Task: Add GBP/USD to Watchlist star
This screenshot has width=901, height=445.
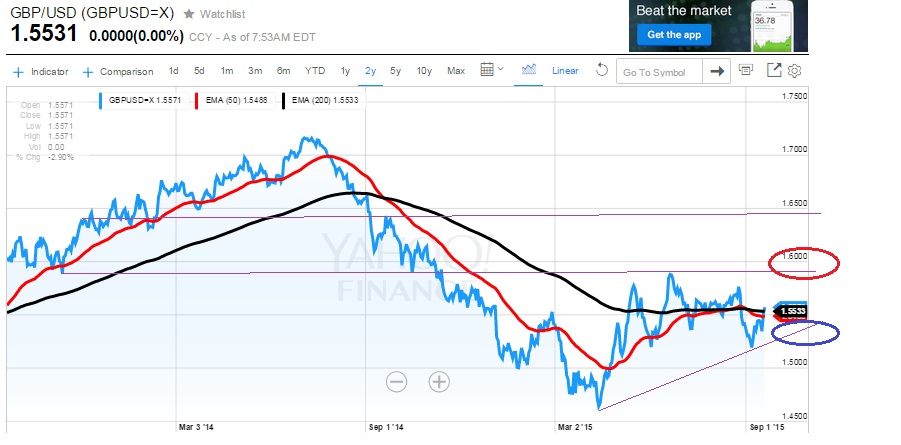Action: pos(189,14)
